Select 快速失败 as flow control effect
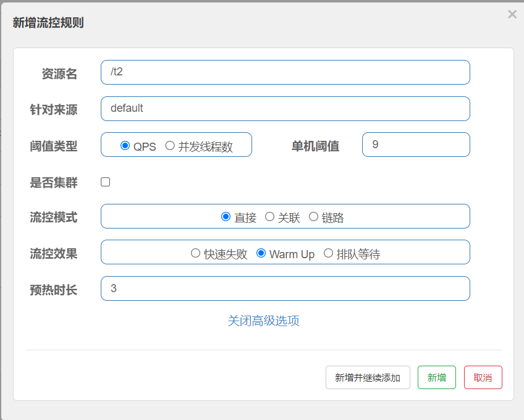The height and width of the screenshot is (420, 524). (x=195, y=253)
